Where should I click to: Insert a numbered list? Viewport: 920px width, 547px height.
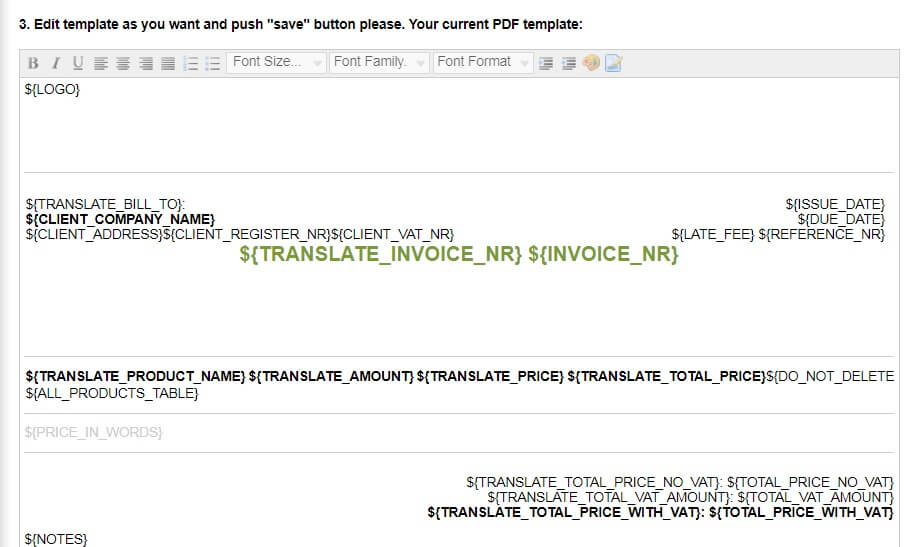coord(191,63)
